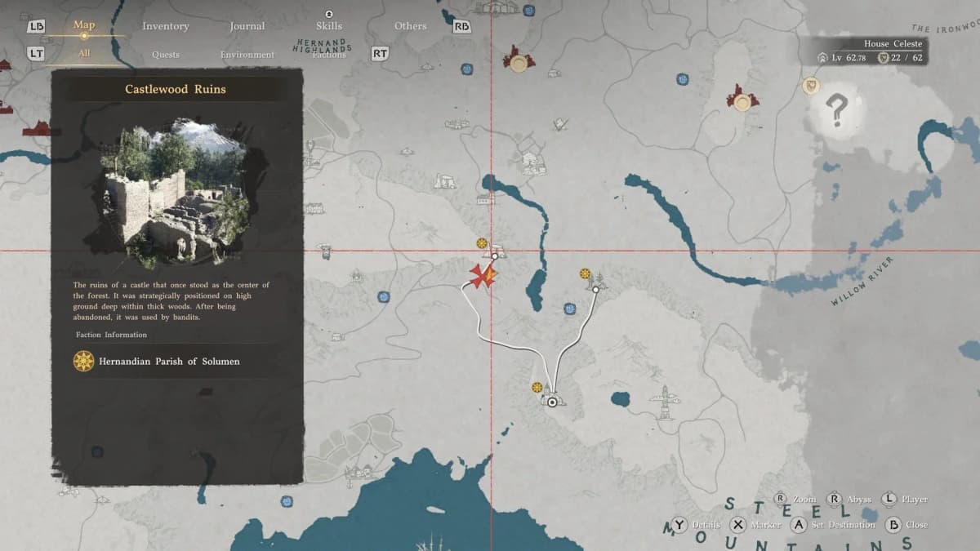This screenshot has width=980, height=551.
Task: Select the lighthouse tower map icon
Action: point(665,402)
